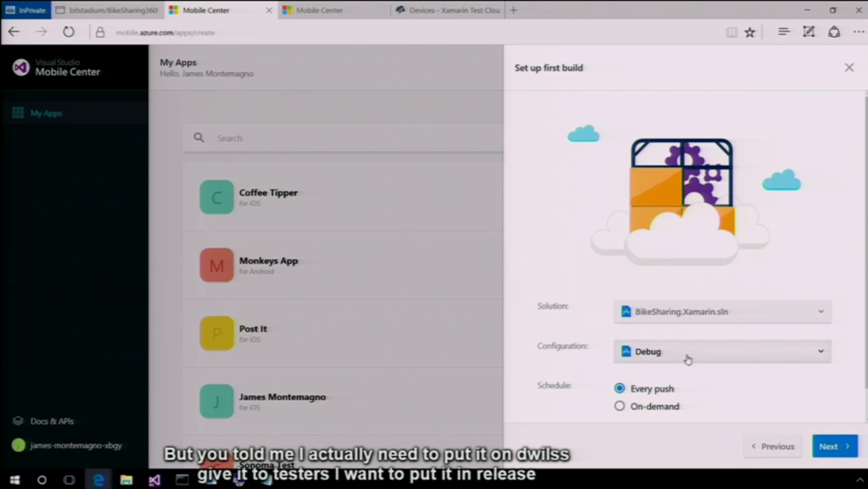Viewport: 868px width, 489px height.
Task: Open browser More options ellipsis
Action: pos(858,32)
